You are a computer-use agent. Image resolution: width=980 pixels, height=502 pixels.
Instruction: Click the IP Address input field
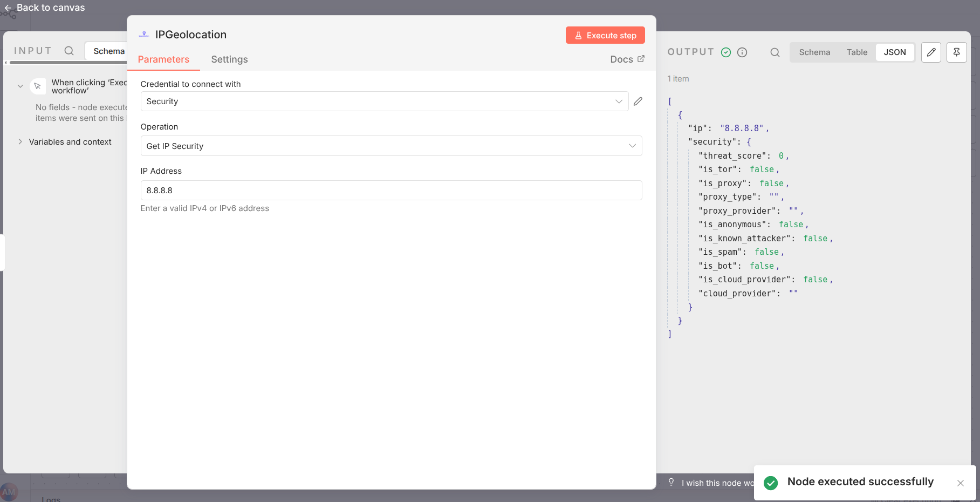point(391,191)
